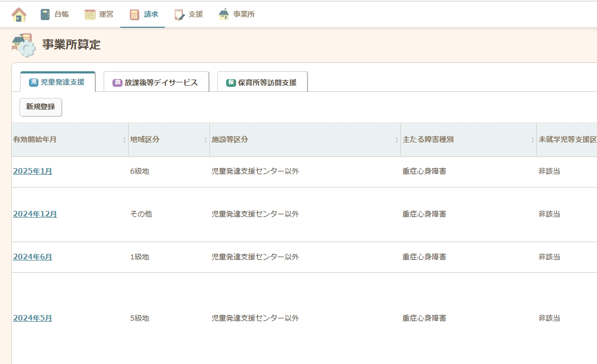Open the 事業所 building icon
The width and height of the screenshot is (597, 364).
[224, 14]
